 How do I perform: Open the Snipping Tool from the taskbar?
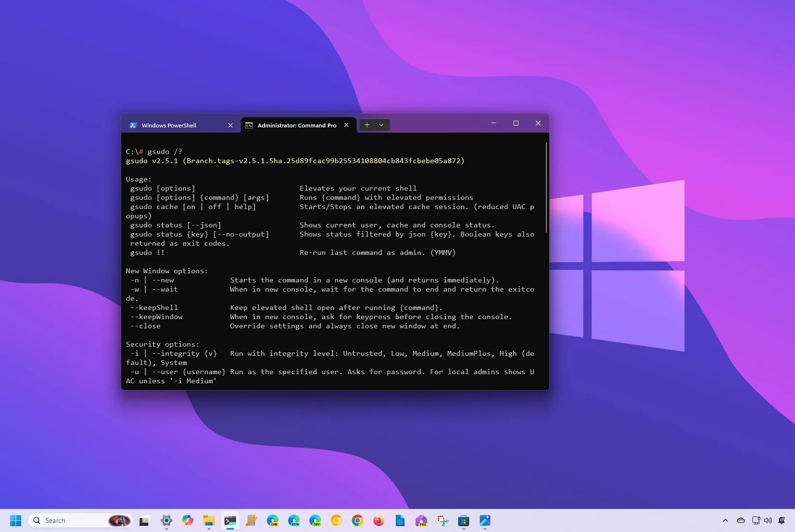442,521
